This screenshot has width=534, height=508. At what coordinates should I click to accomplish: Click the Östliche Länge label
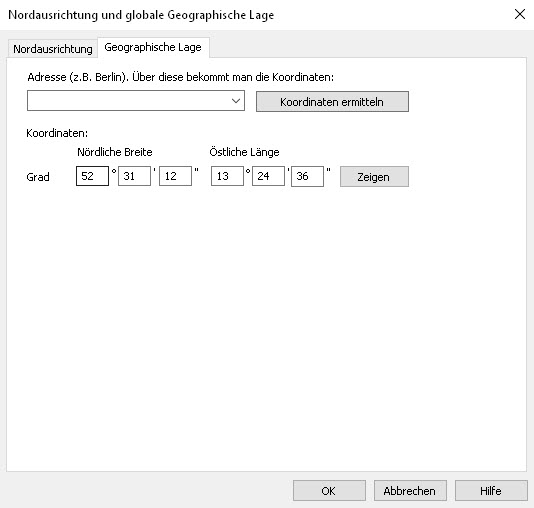(244, 152)
